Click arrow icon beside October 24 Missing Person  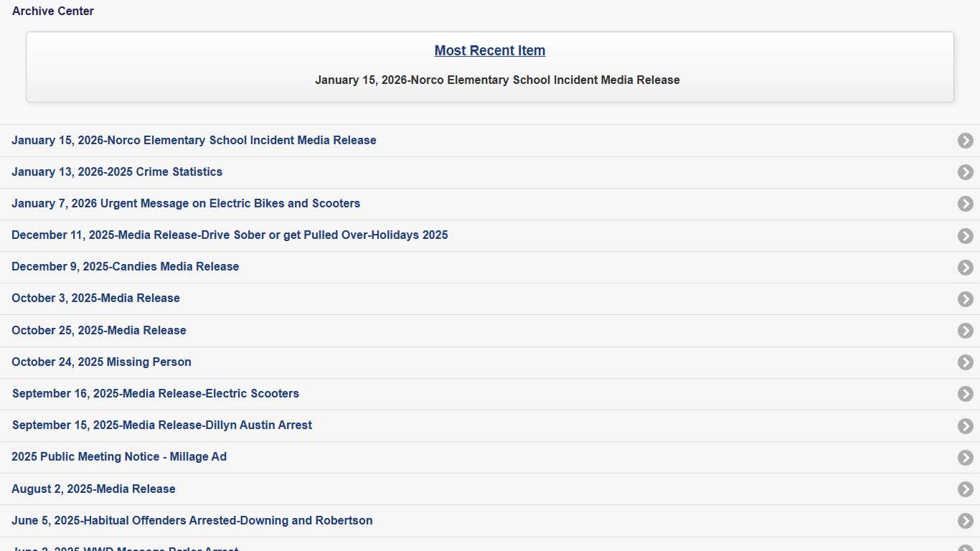pos(965,362)
